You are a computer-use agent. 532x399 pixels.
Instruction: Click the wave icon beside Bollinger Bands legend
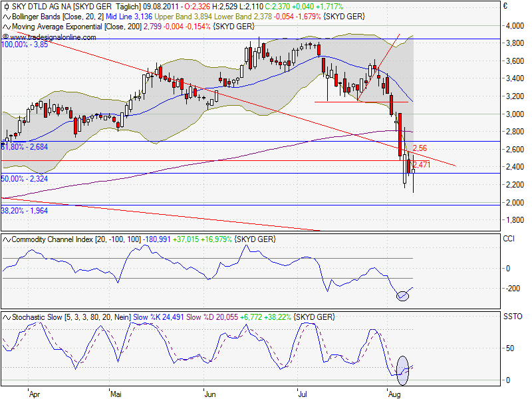[7, 17]
